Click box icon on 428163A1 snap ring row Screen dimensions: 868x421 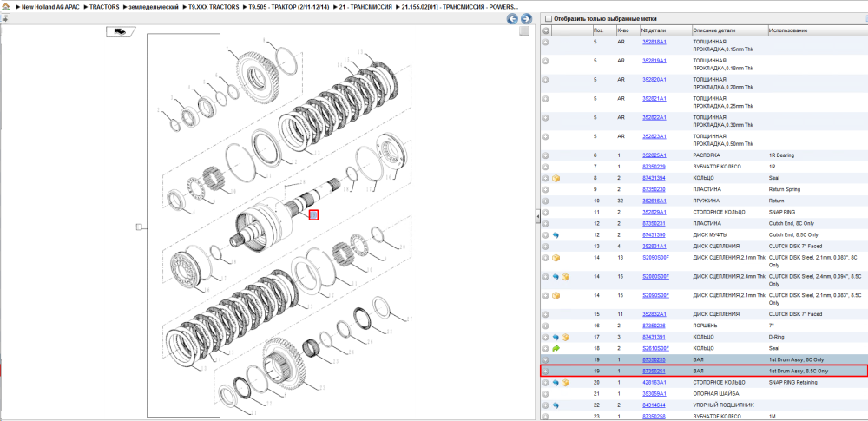[565, 383]
